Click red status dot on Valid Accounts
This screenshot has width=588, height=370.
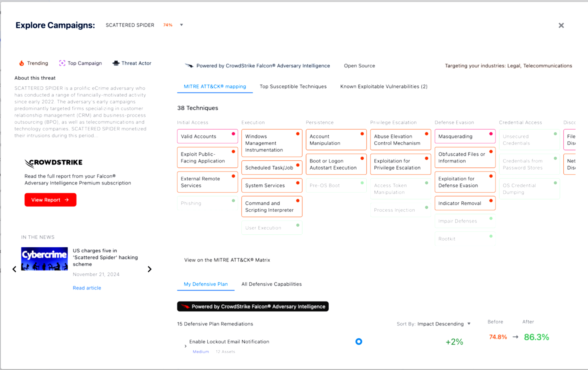233,134
